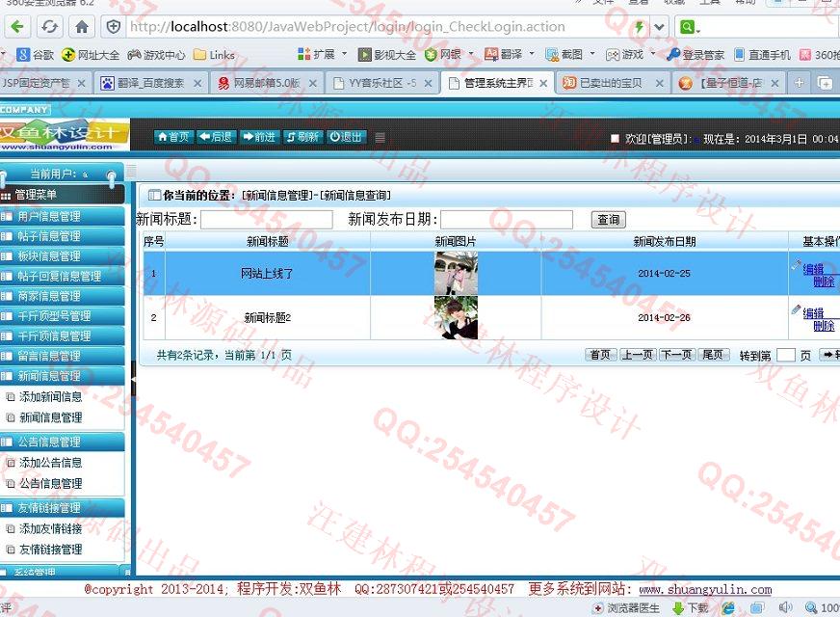Click 编辑 link for 网站上线了 row
This screenshot has width=840, height=617.
pos(813,269)
